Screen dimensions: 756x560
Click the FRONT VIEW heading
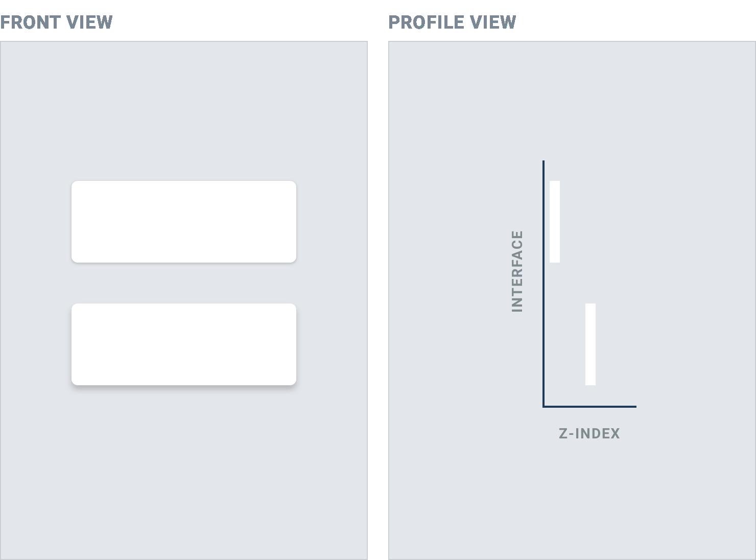click(x=56, y=22)
